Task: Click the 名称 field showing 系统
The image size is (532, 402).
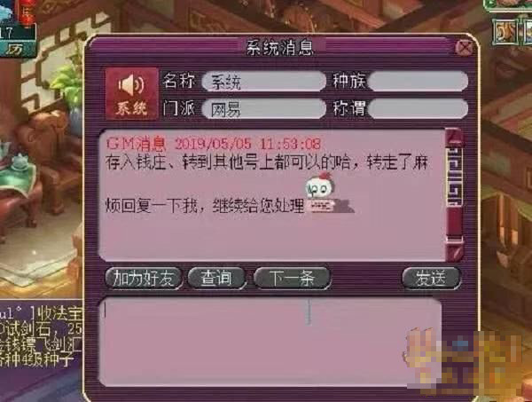Action: point(263,82)
